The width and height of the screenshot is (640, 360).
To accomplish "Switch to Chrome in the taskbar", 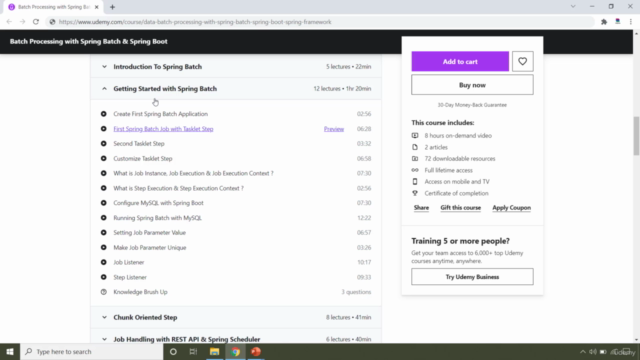I will pyautogui.click(x=235, y=351).
